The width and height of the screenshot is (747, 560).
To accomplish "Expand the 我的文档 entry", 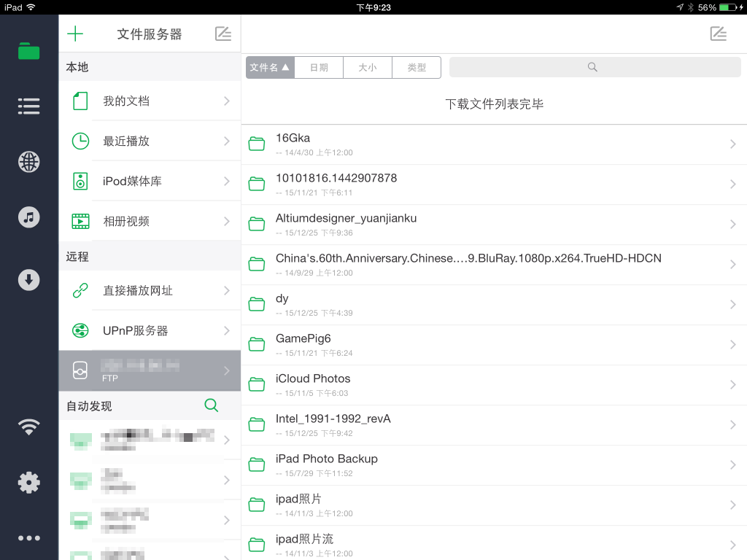I will point(150,101).
